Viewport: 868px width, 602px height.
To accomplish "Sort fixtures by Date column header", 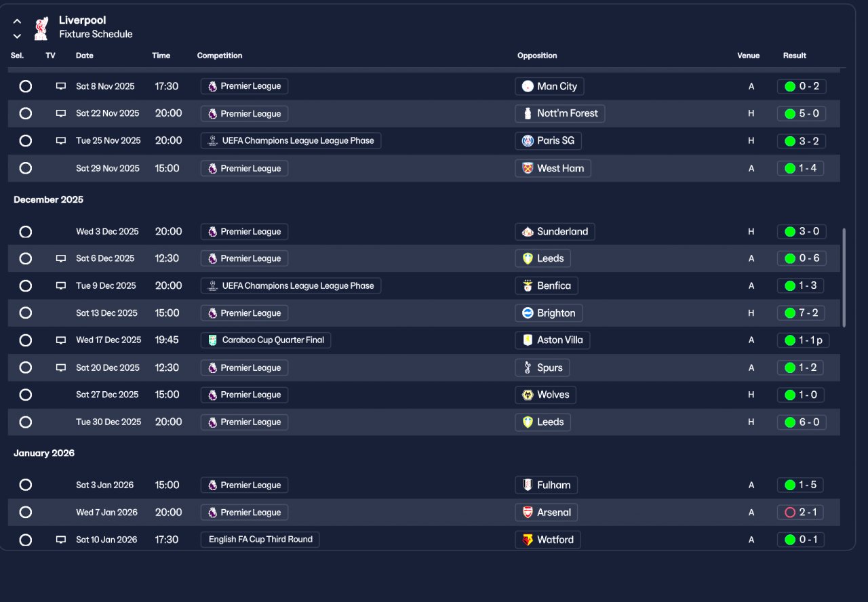I will click(x=85, y=56).
